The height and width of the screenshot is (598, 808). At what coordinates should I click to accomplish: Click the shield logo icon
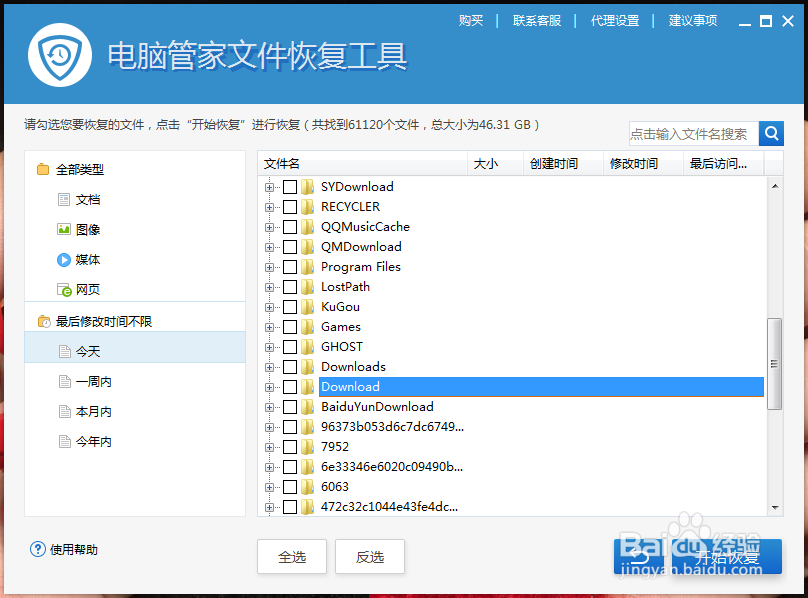point(60,55)
